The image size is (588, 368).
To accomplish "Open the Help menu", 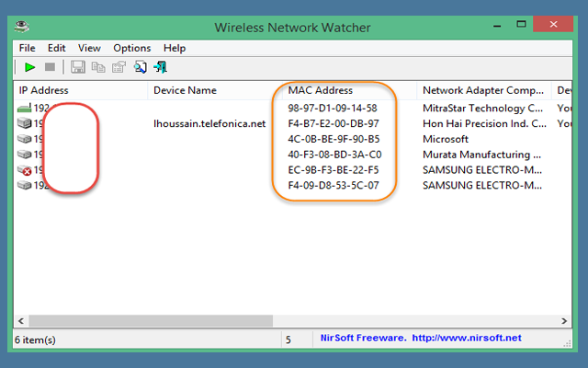I will 175,48.
